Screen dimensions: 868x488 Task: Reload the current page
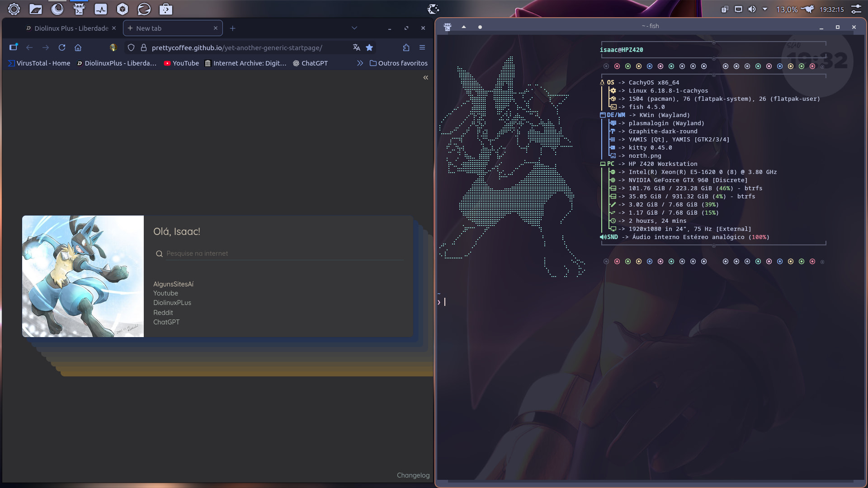[x=62, y=47]
